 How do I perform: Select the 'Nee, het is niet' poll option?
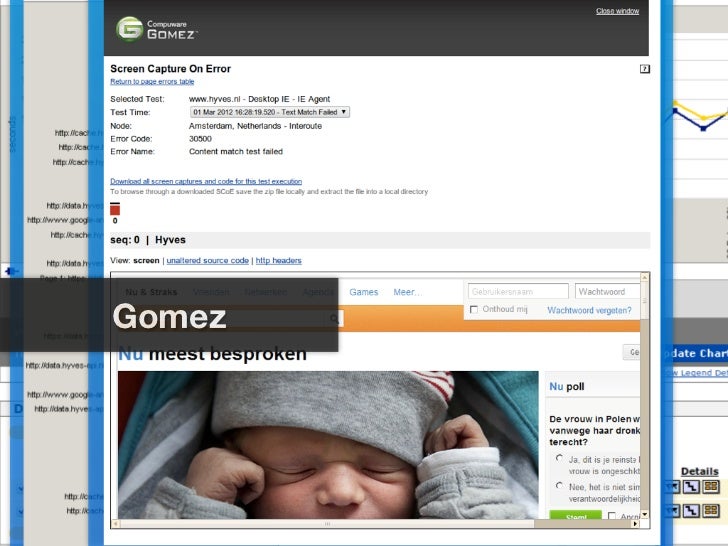559,486
